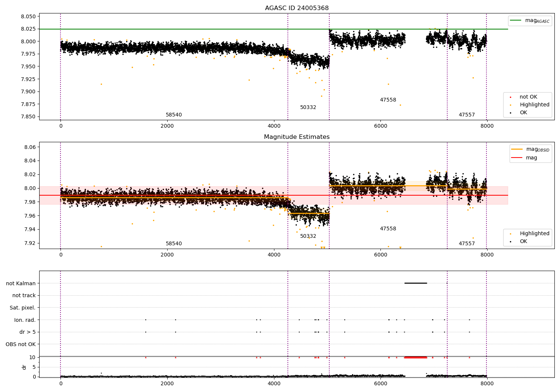The width and height of the screenshot is (560, 392).
Task: Click the 'not Kalman' row label
Action: pos(21,284)
